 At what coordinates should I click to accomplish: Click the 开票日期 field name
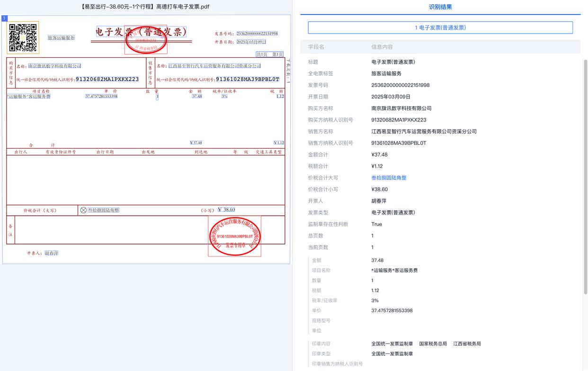[318, 97]
